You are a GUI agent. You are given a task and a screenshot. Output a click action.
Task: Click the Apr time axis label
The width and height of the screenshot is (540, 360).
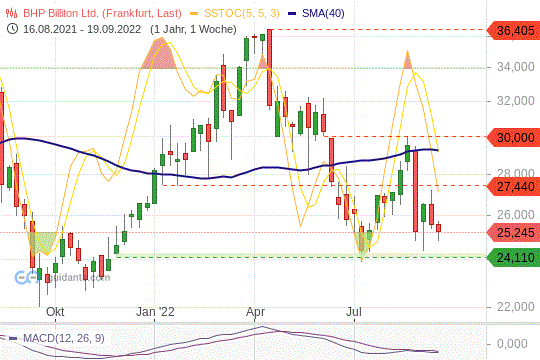point(255,312)
